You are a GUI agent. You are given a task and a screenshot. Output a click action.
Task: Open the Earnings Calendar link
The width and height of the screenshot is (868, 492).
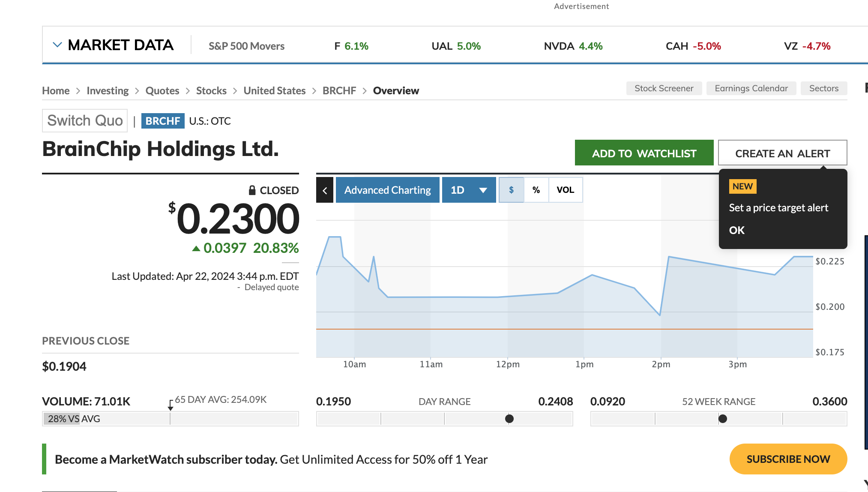point(751,88)
